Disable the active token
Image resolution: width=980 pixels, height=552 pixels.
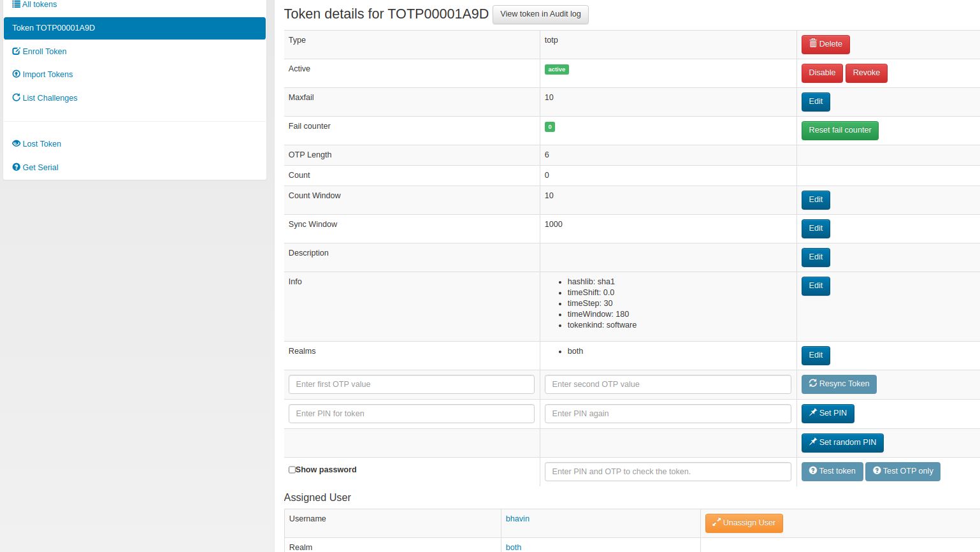point(821,73)
